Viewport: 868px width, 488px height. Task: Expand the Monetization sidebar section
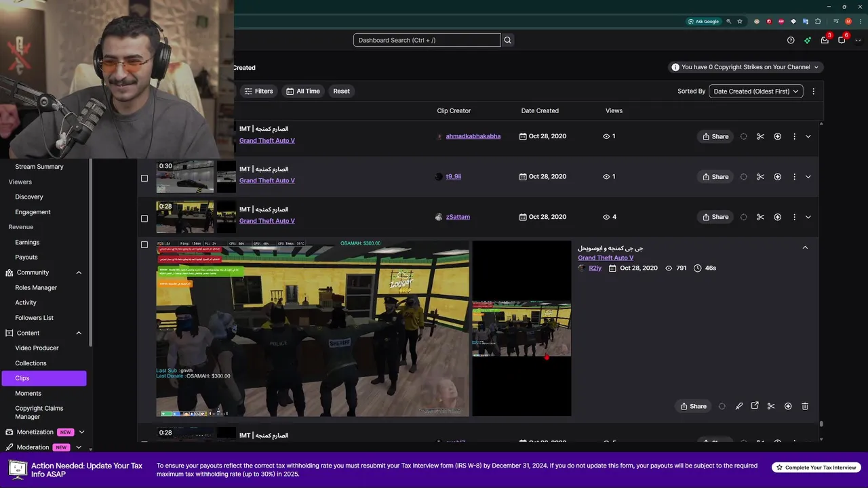[81, 432]
